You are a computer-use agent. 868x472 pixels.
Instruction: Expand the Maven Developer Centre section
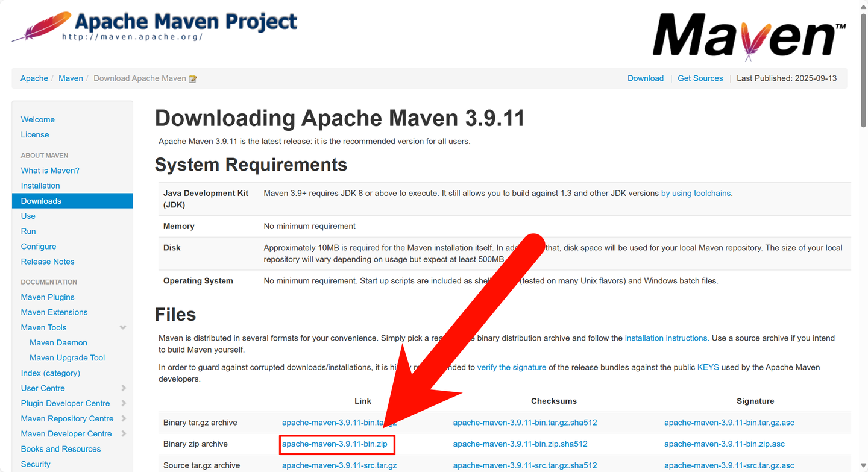(123, 433)
